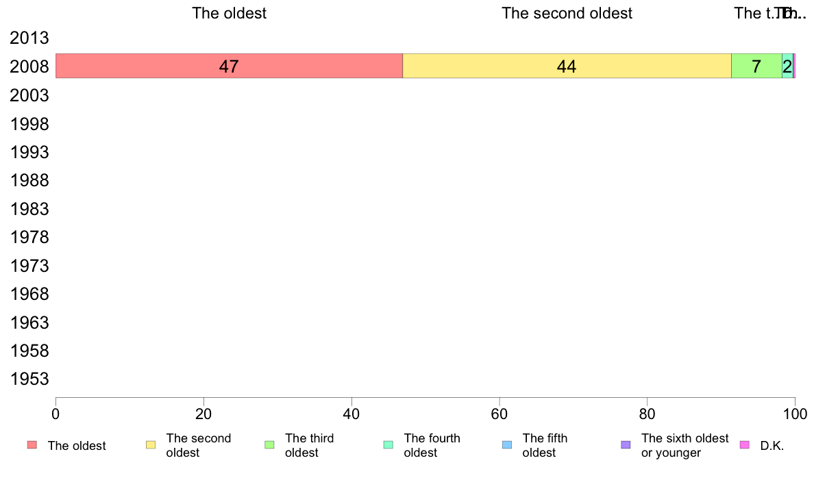The width and height of the screenshot is (814, 504).
Task: Click the D.K. legend text
Action: 772,446
